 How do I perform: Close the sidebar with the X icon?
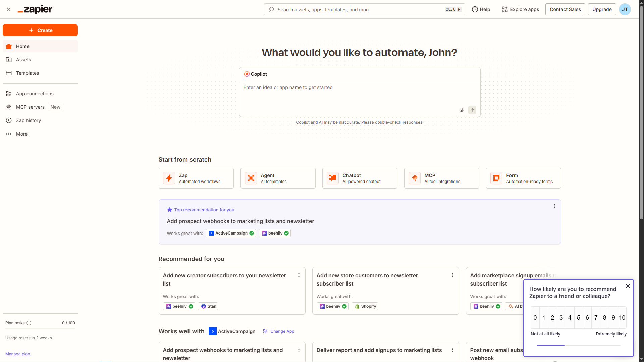click(x=9, y=9)
